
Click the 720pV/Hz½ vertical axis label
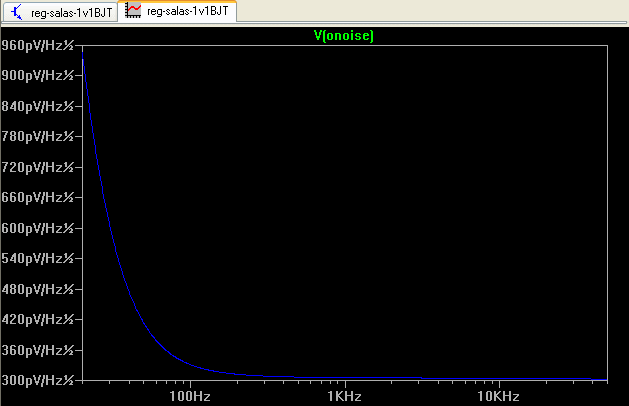coord(38,167)
